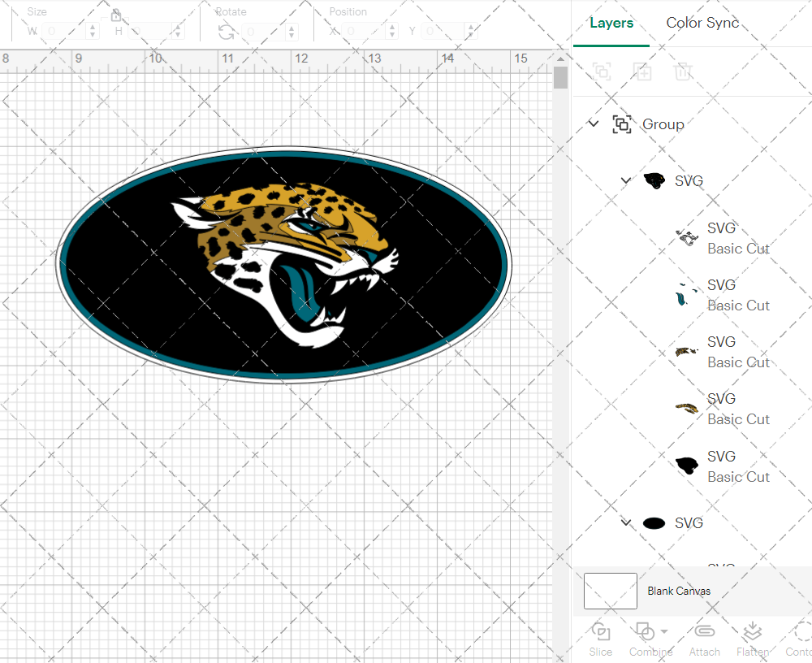Click the Rotate icon

click(227, 32)
